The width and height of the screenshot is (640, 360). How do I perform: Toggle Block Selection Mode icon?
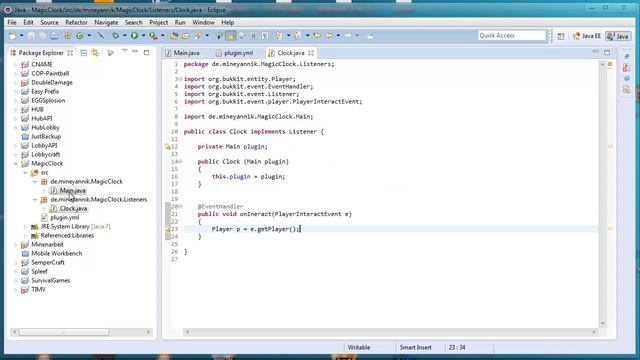253,36
